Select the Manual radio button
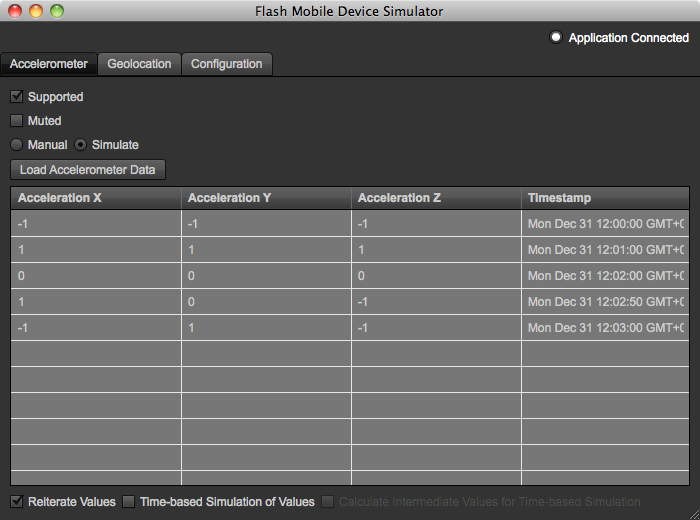This screenshot has width=700, height=520. pos(17,145)
